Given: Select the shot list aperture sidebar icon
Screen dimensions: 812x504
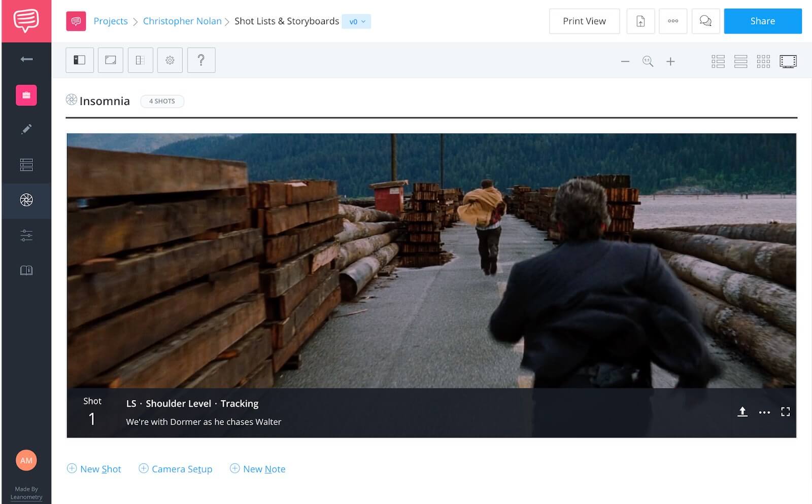Looking at the screenshot, I should [26, 200].
